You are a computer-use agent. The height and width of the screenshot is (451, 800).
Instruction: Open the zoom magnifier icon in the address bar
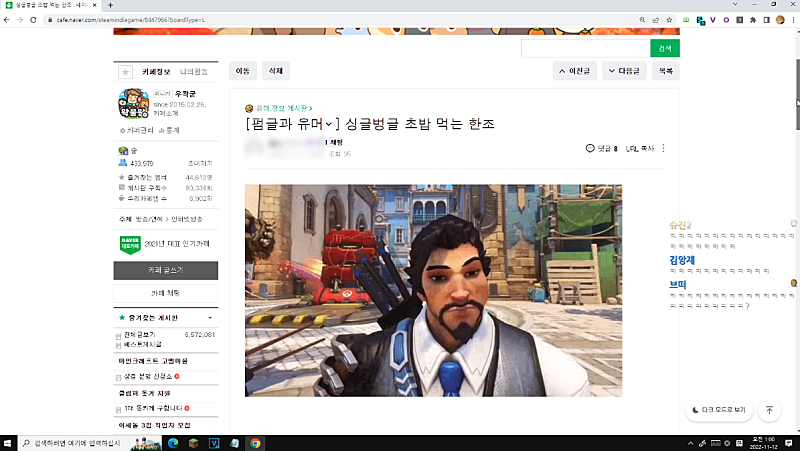(642, 20)
